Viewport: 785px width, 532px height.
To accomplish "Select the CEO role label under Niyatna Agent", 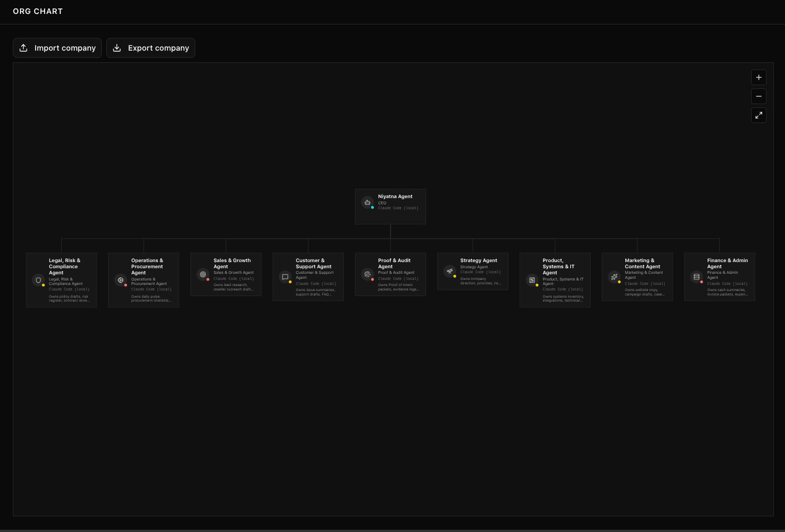I will [x=382, y=203].
